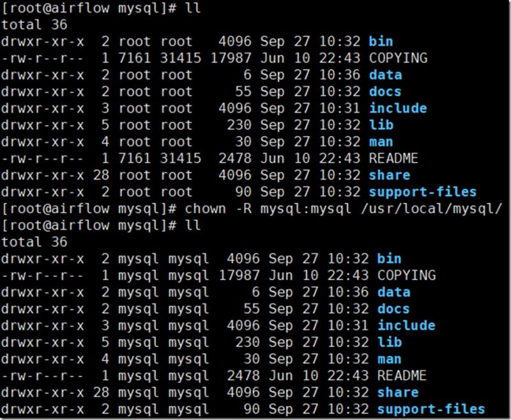511x420 pixels.
Task: Select the include directory owned by mysql
Action: [x=406, y=326]
